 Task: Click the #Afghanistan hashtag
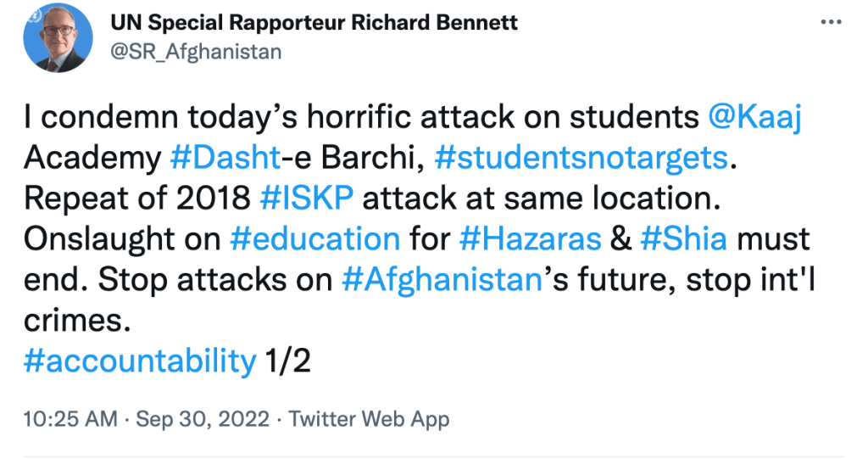click(x=442, y=280)
